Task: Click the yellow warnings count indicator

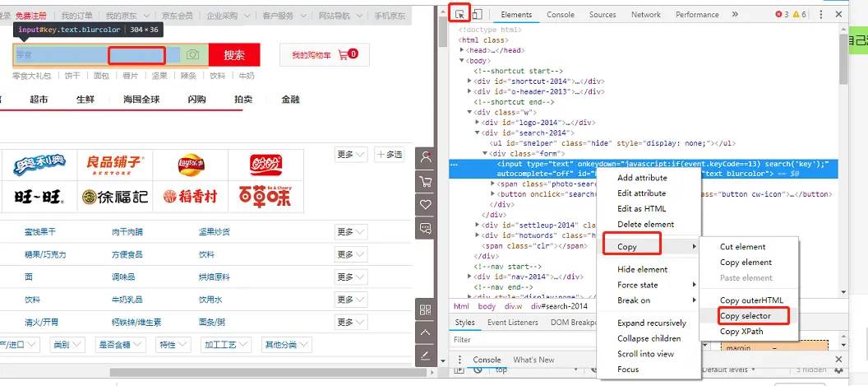Action: (x=799, y=15)
